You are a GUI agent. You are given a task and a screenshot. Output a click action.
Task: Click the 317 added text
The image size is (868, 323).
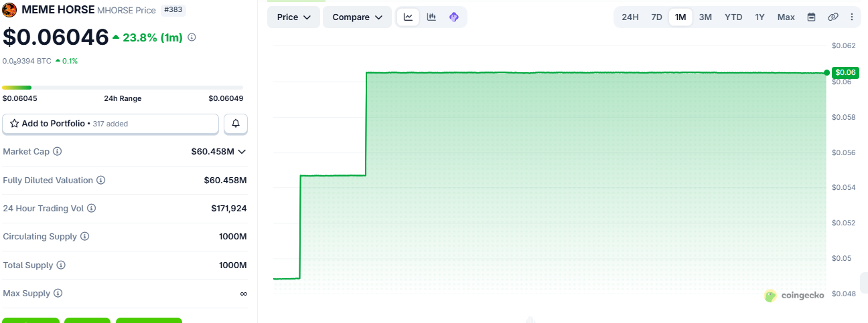tap(111, 124)
